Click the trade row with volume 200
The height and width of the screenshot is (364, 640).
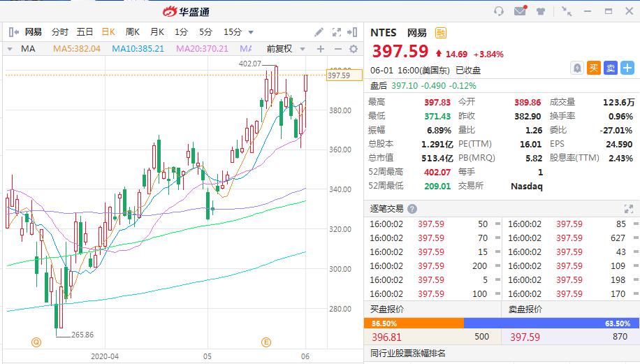tap(432, 266)
